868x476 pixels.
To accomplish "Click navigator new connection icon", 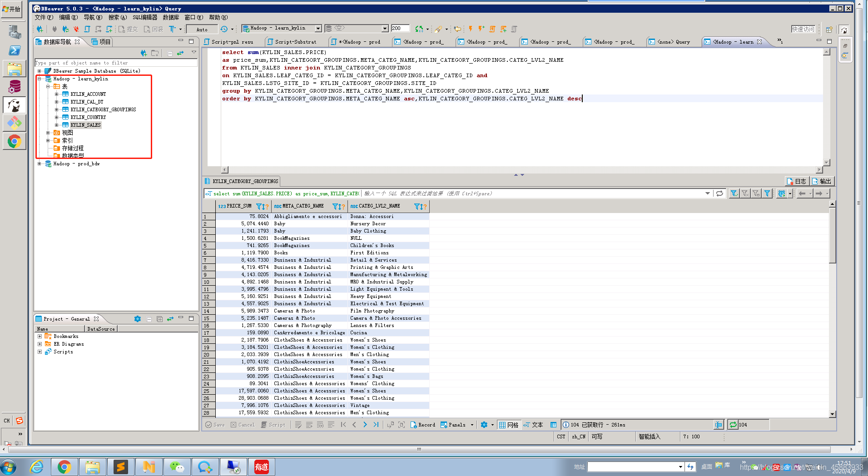I will click(x=144, y=53).
